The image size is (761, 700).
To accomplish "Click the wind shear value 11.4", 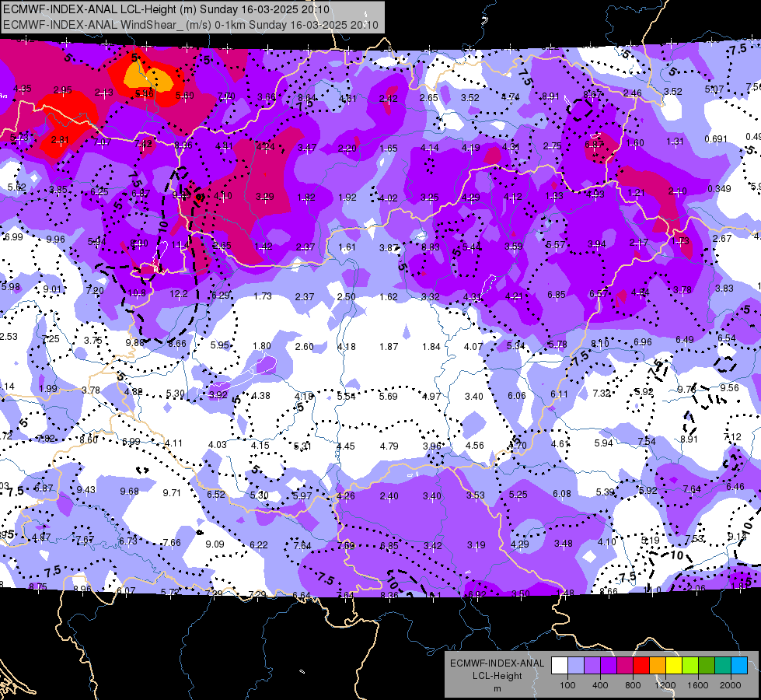I will (180, 245).
